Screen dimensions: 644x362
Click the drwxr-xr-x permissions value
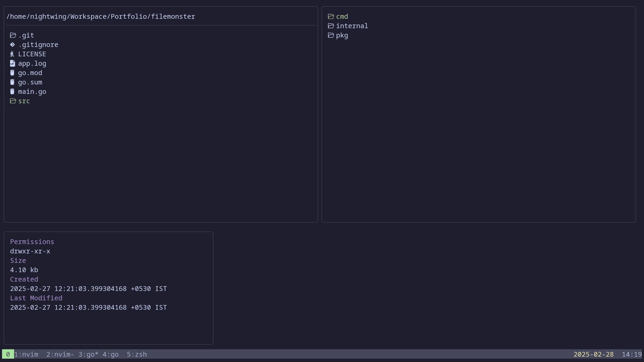30,251
